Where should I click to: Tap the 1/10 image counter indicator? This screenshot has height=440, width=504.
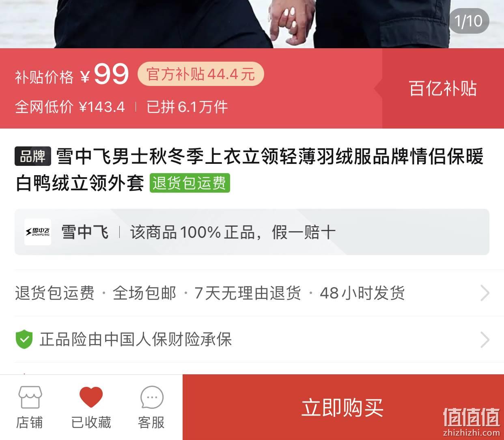[469, 21]
